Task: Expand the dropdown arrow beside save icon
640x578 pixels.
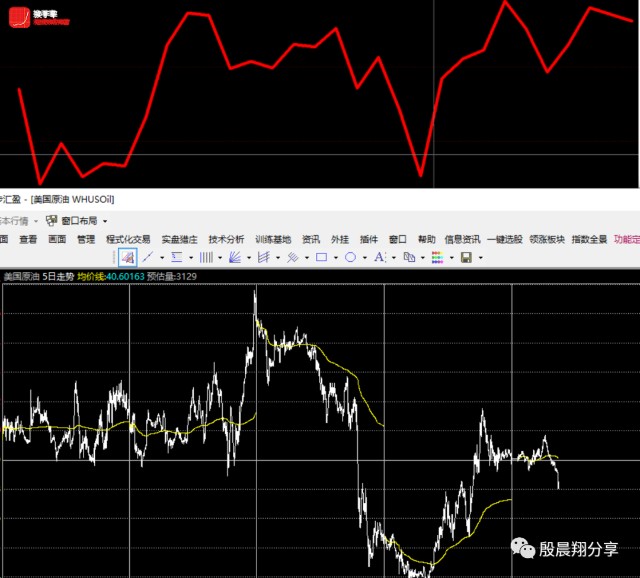Action: pos(480,258)
